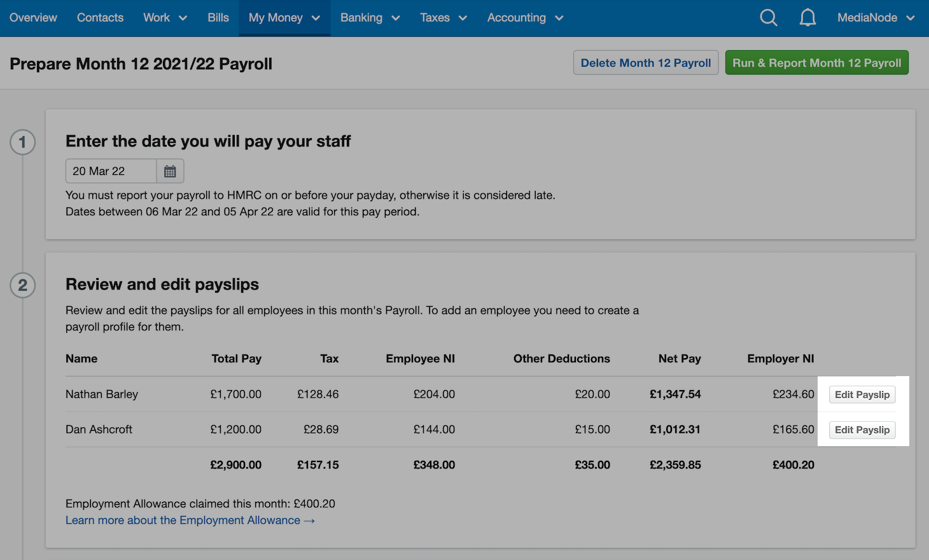Expand the My Money dropdown menu

[284, 18]
